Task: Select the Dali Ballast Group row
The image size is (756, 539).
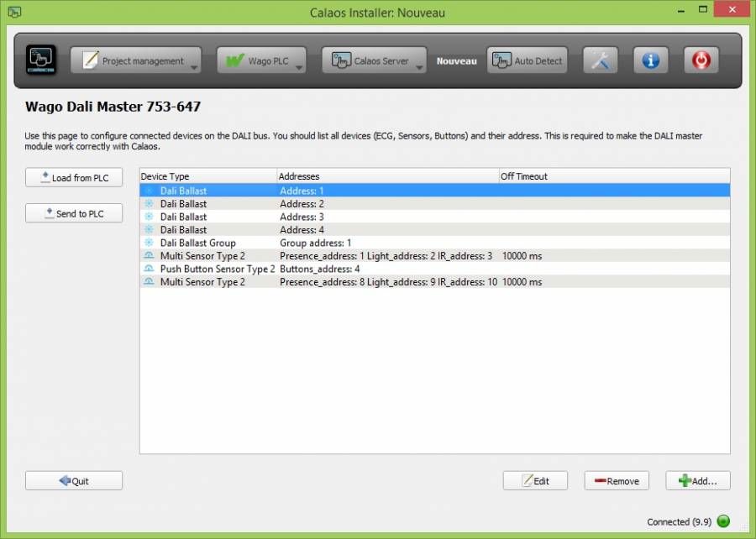Action: click(435, 243)
